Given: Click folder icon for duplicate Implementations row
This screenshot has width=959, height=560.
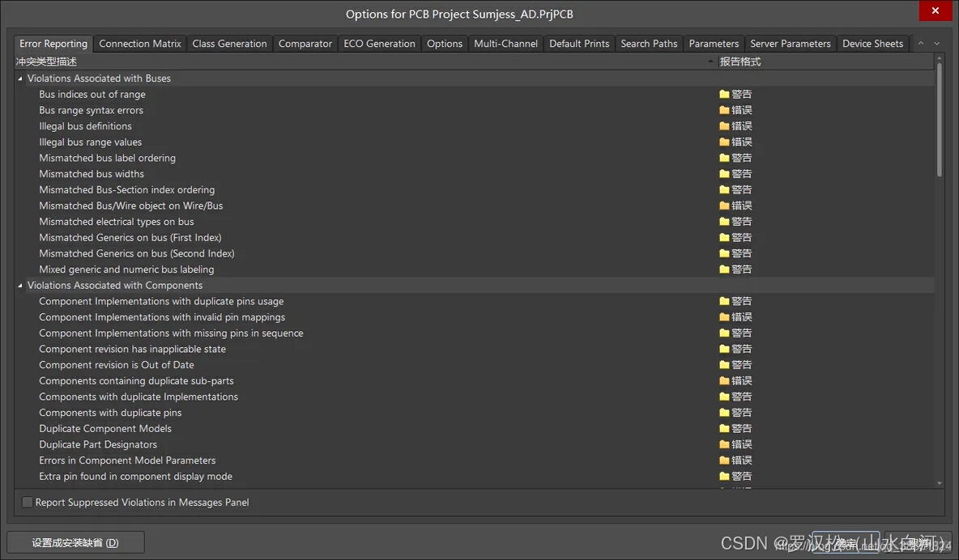Looking at the screenshot, I should (724, 397).
